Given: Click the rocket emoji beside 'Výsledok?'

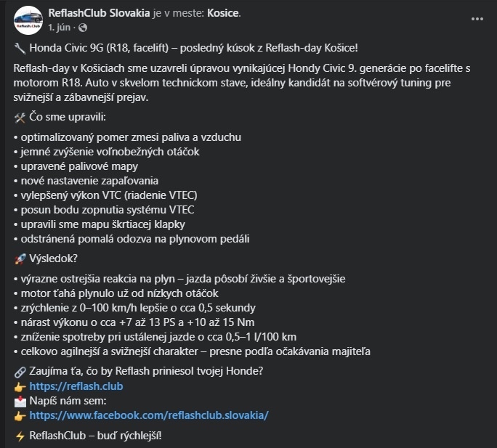Looking at the screenshot, I should (x=20, y=258).
